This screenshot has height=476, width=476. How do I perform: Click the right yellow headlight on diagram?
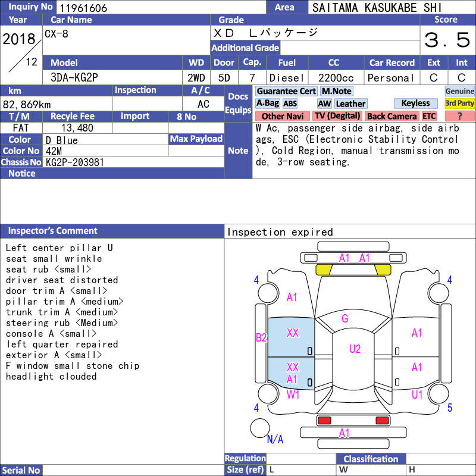click(383, 270)
